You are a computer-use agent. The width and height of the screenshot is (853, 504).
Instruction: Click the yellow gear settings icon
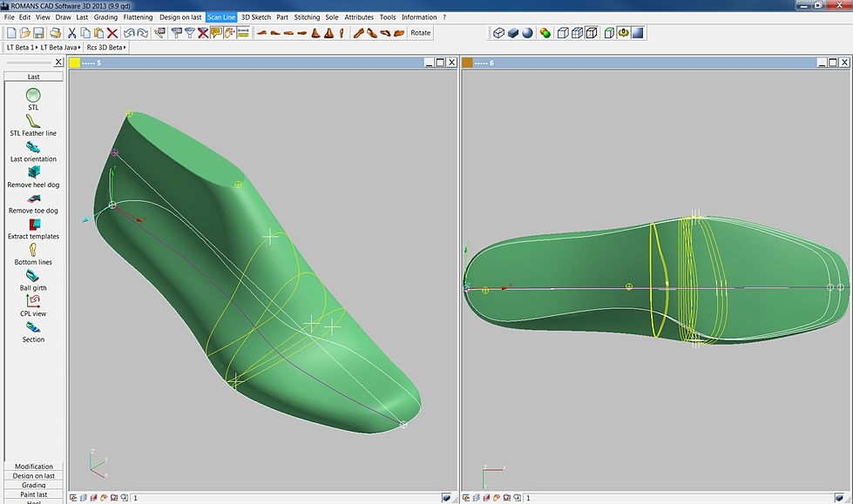(624, 33)
